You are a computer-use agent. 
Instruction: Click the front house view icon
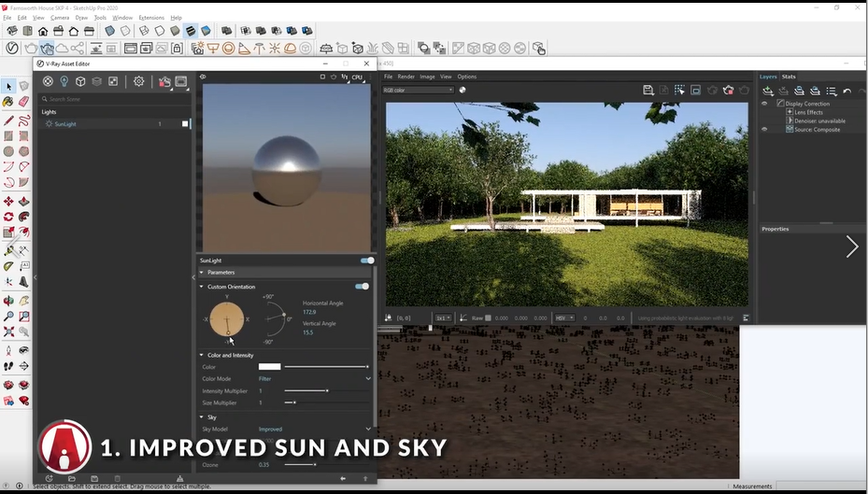[43, 31]
